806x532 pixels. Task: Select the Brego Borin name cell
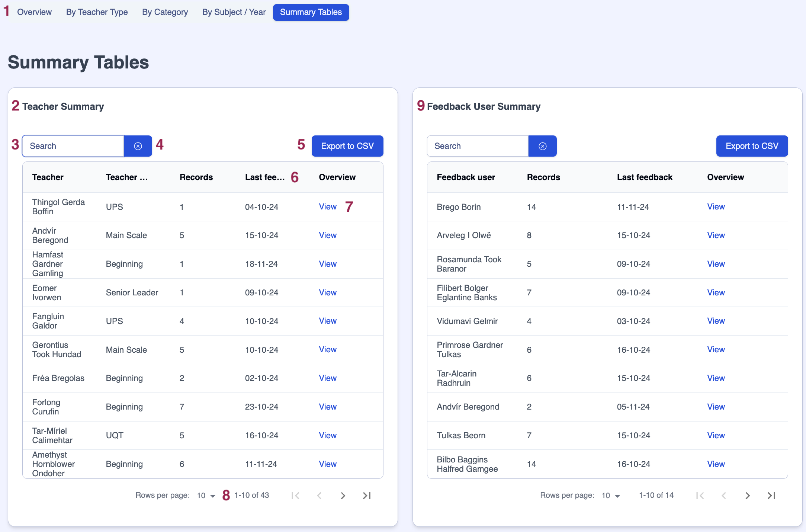(x=459, y=207)
